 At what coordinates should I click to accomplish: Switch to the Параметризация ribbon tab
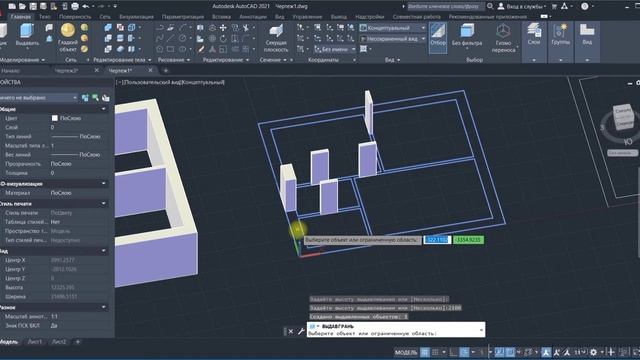point(182,17)
